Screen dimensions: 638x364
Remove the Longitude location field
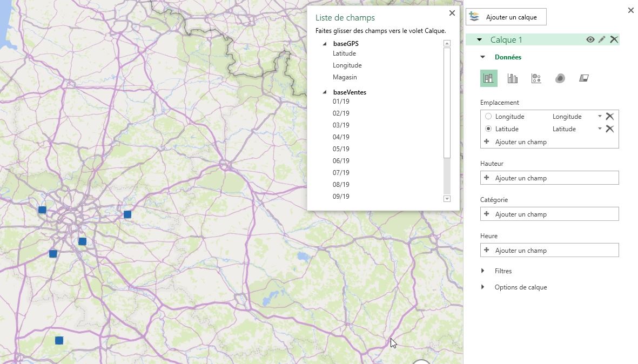609,116
